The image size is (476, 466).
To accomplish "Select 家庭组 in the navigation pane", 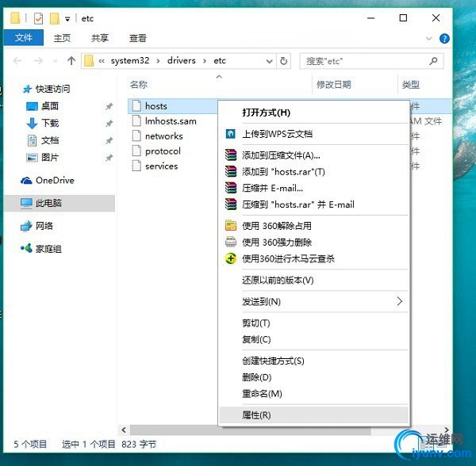I will point(41,249).
